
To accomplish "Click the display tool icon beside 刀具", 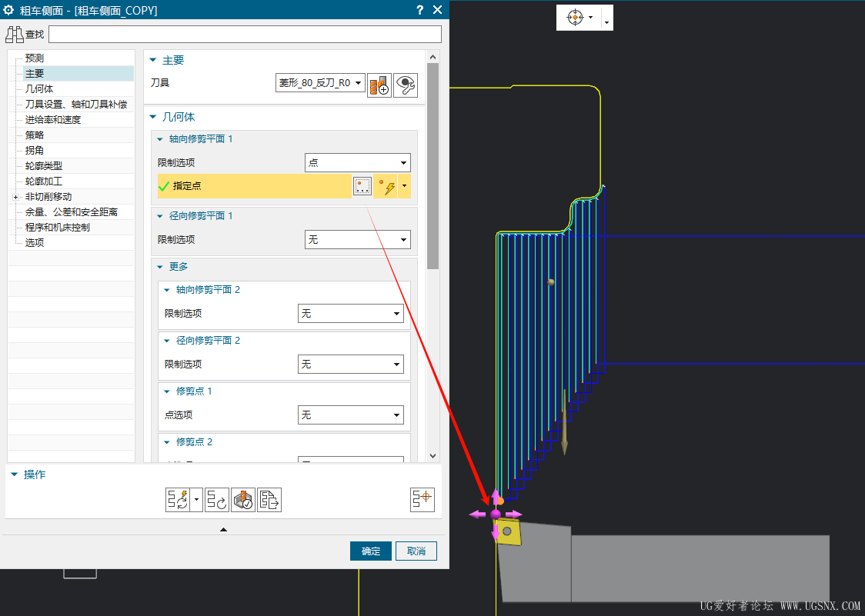I will [x=406, y=85].
